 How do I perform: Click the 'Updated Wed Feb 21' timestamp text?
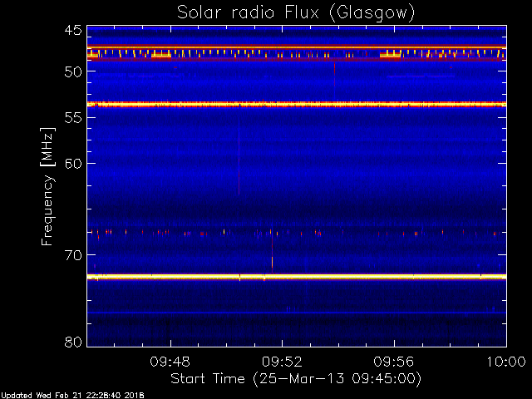point(72,396)
